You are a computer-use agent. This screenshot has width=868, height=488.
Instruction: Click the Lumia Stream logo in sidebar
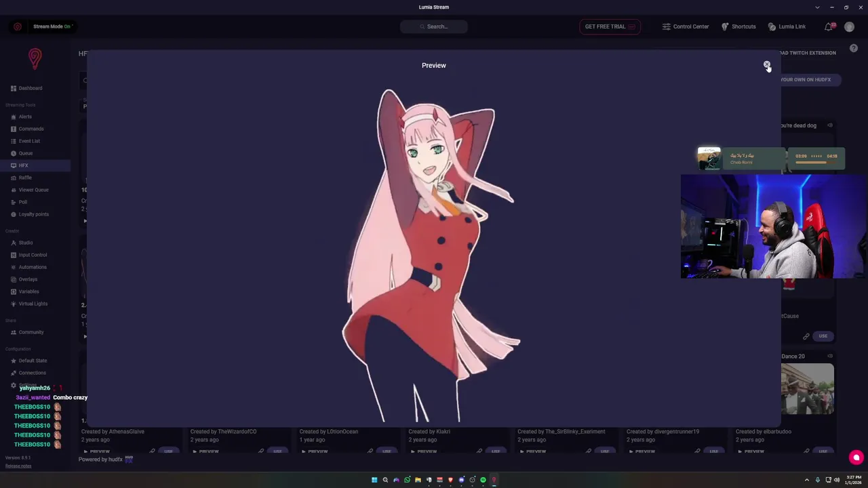(x=35, y=58)
